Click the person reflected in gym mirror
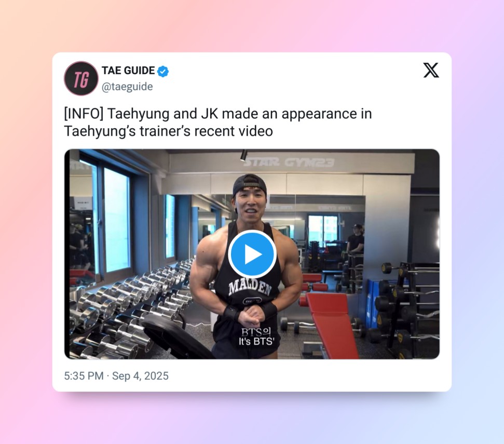 tap(356, 239)
